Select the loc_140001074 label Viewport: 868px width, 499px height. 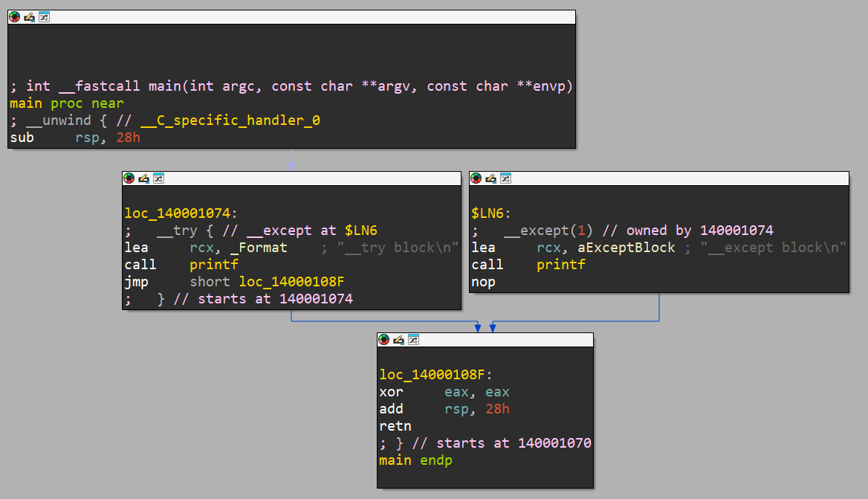pyautogui.click(x=181, y=213)
